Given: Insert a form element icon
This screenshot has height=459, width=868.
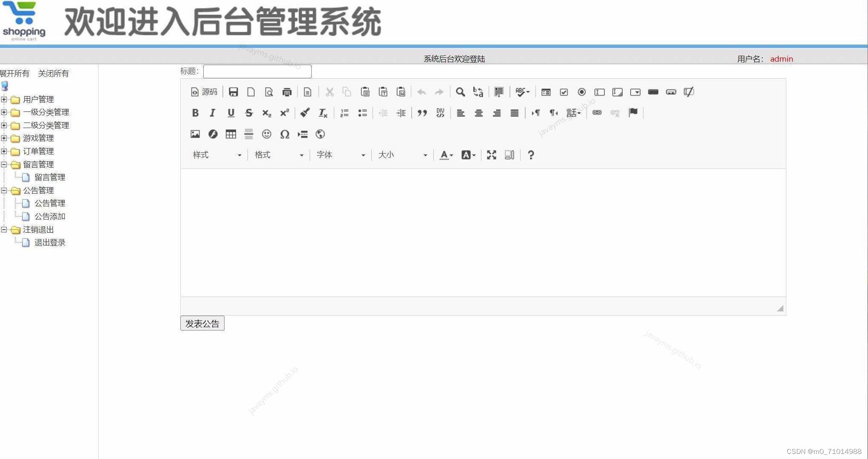Looking at the screenshot, I should point(546,92).
